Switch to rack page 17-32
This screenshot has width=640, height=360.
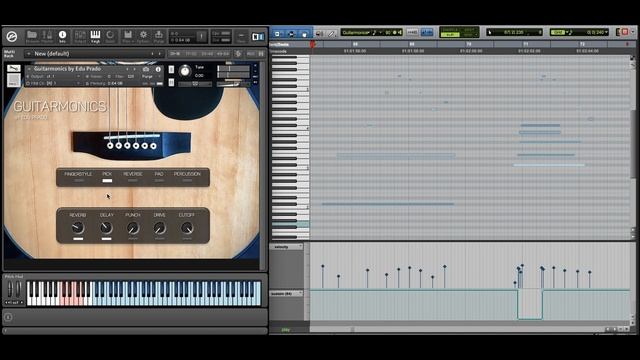pos(191,53)
